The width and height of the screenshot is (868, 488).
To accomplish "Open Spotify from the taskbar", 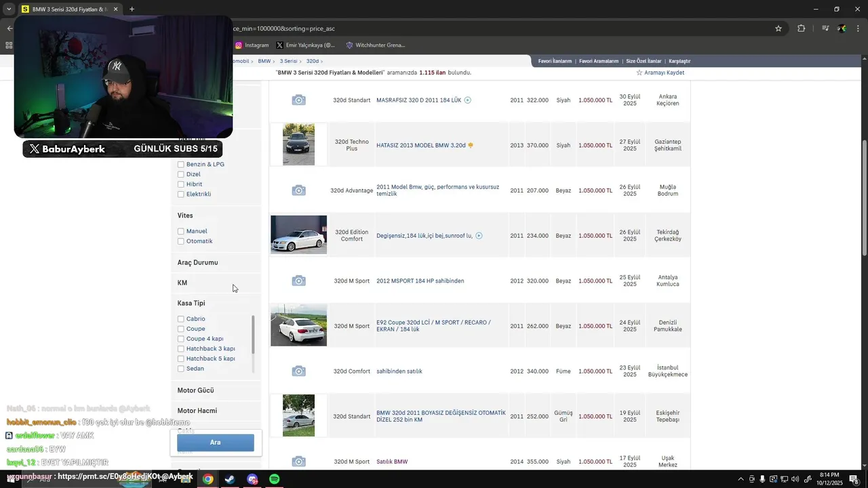I will (275, 479).
